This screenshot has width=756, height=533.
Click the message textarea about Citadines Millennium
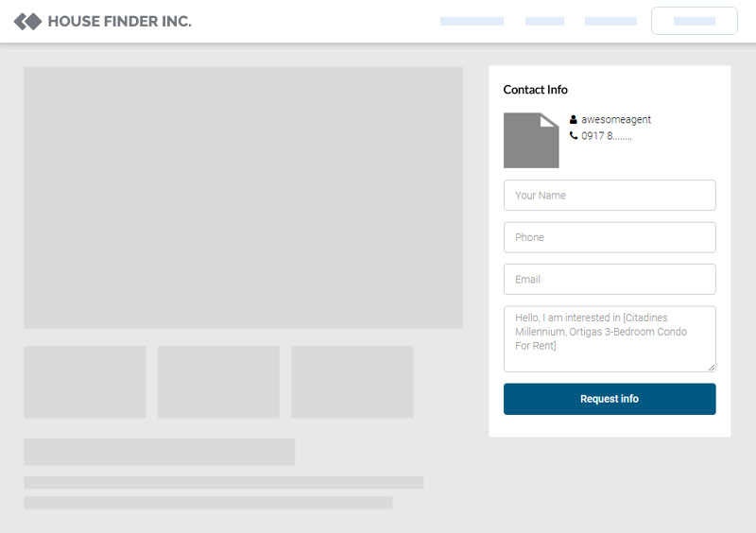click(x=610, y=338)
